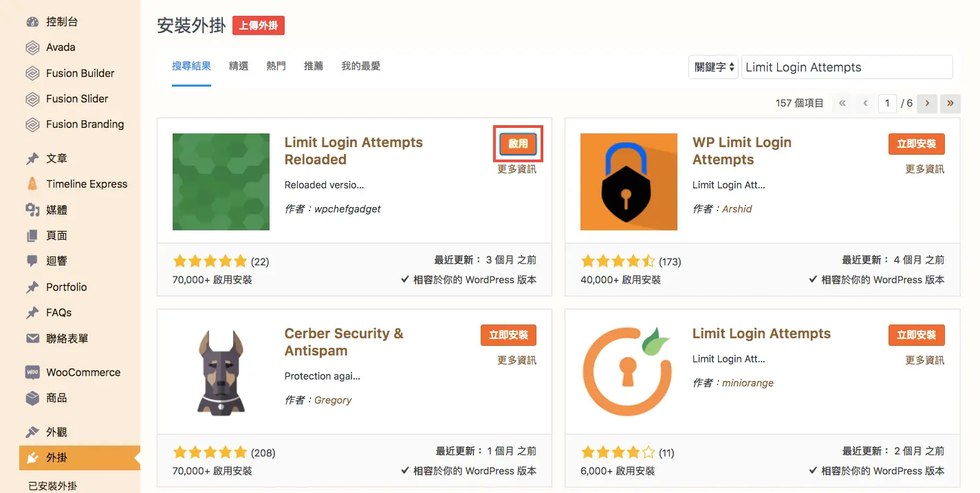980x493 pixels.
Task: Open the 外觀 appearance brush icon
Action: click(x=32, y=432)
